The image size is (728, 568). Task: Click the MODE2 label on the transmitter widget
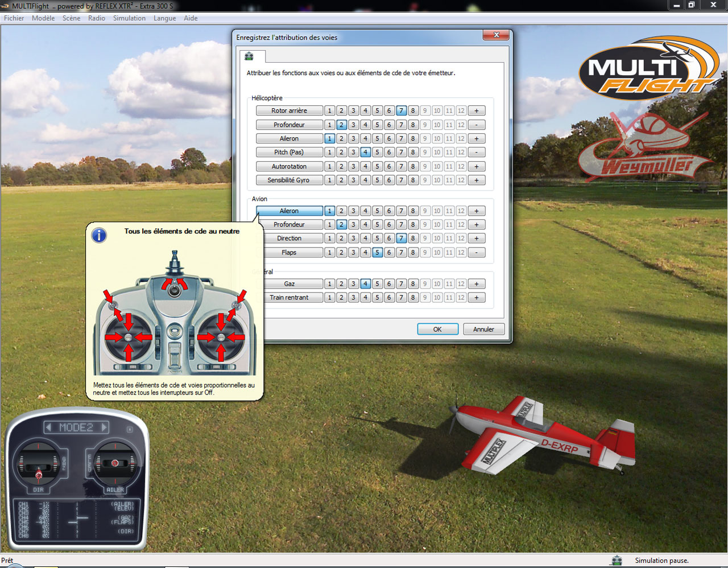[x=76, y=427]
